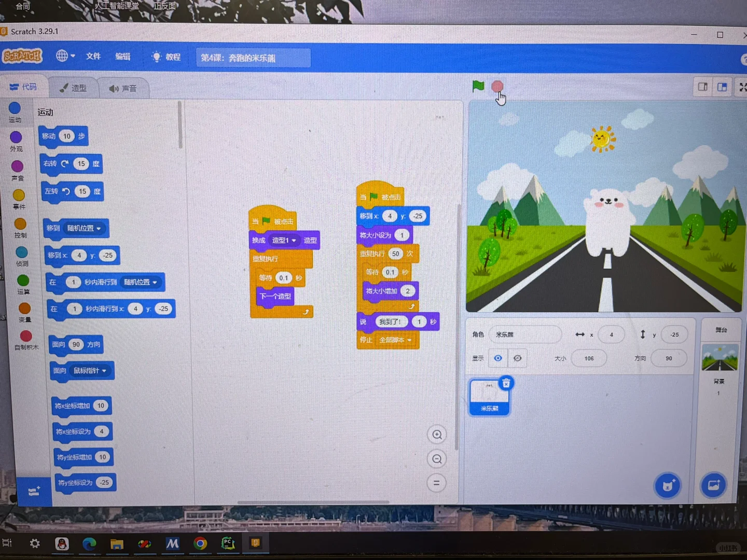Select the Events (事件) block category
The height and width of the screenshot is (560, 747).
tap(19, 199)
